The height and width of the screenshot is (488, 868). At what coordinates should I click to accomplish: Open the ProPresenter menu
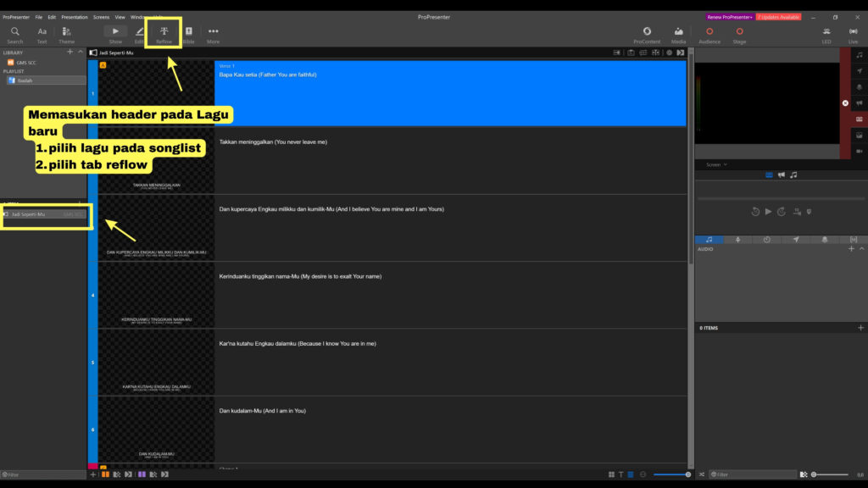16,17
